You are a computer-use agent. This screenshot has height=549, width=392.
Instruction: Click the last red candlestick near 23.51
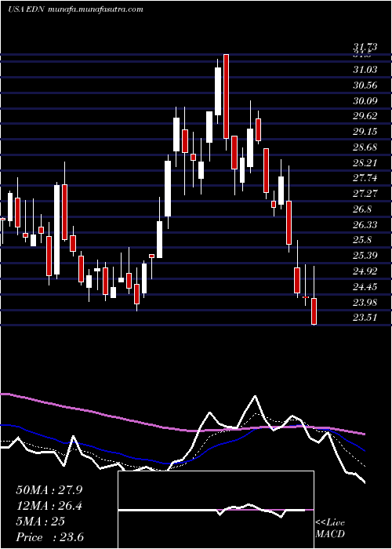point(314,311)
